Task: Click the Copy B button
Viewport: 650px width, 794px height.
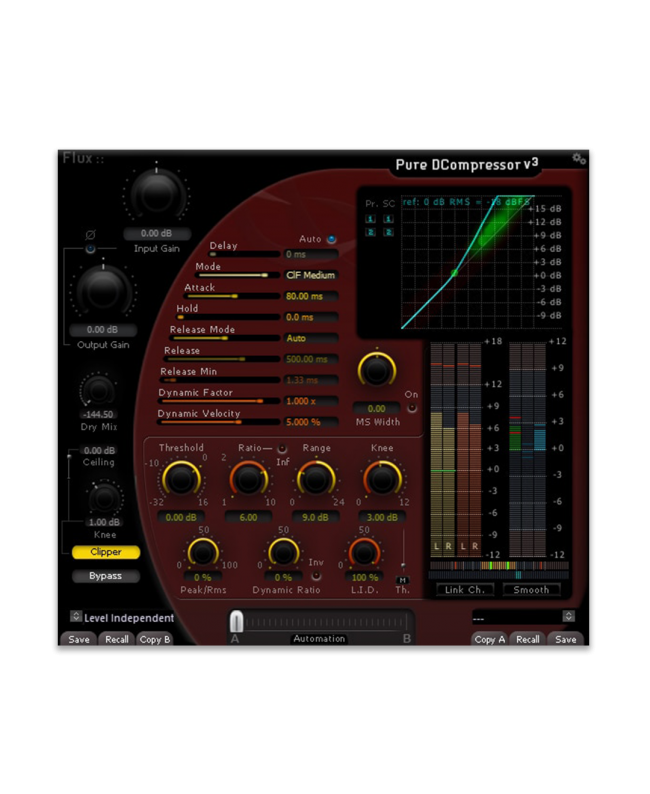Action: point(155,639)
